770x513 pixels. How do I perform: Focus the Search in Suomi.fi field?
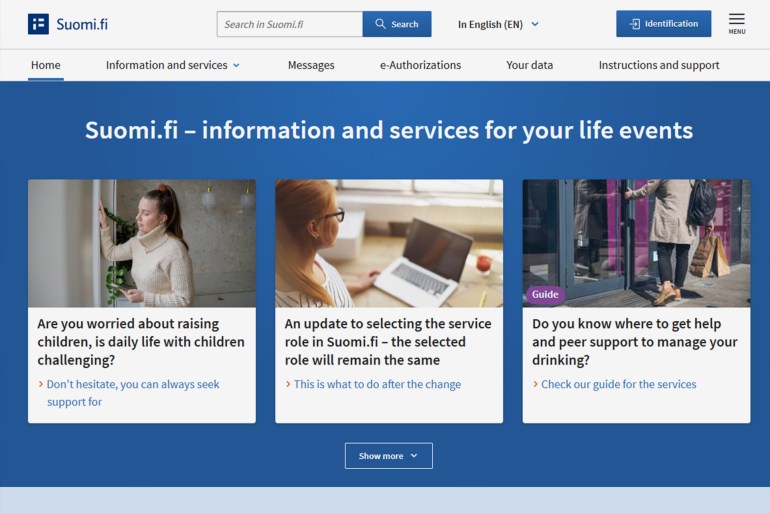290,24
